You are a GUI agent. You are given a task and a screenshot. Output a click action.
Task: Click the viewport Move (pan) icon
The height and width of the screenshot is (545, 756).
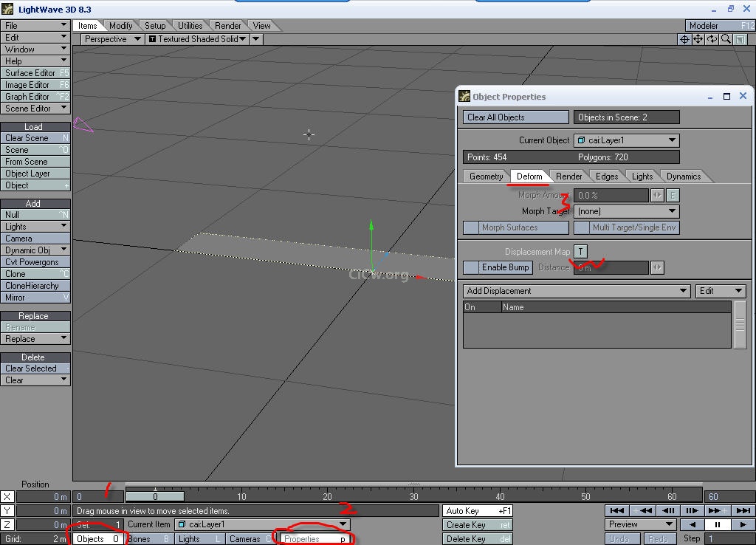(698, 39)
